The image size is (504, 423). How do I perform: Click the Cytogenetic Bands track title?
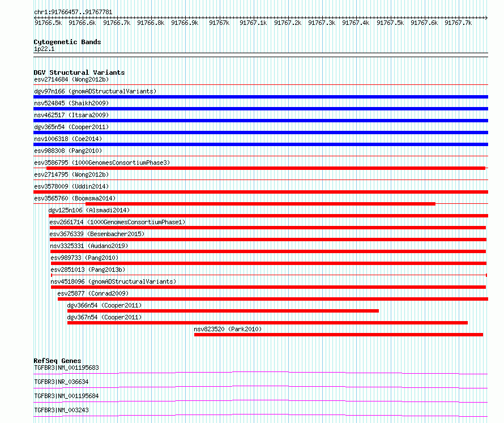click(67, 42)
